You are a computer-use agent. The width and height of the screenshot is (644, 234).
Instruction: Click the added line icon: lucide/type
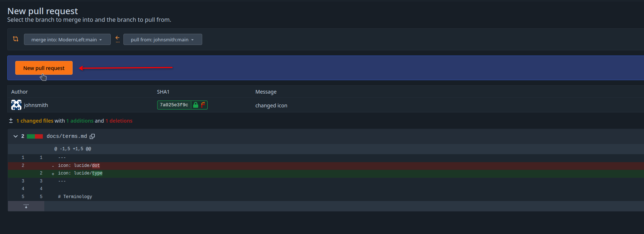point(80,173)
